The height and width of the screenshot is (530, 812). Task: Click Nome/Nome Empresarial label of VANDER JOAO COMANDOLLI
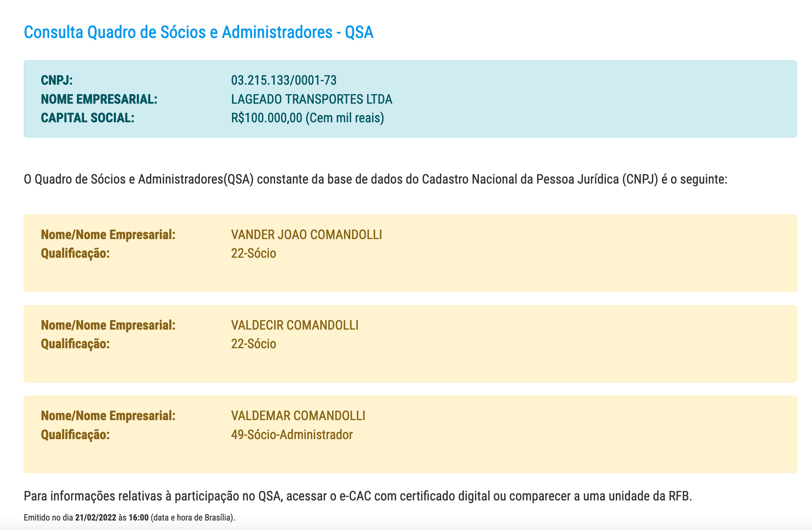[108, 234]
